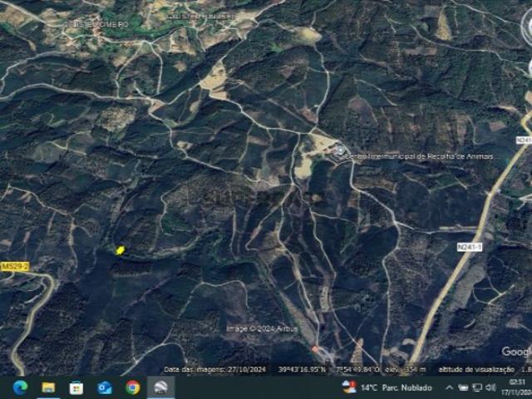Open File Explorer from the taskbar
The image size is (532, 399).
pos(48,387)
